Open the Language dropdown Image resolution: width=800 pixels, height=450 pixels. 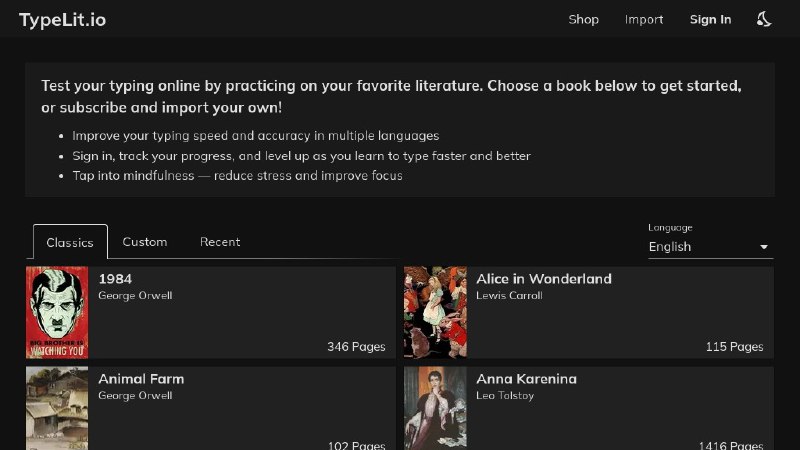coord(700,246)
